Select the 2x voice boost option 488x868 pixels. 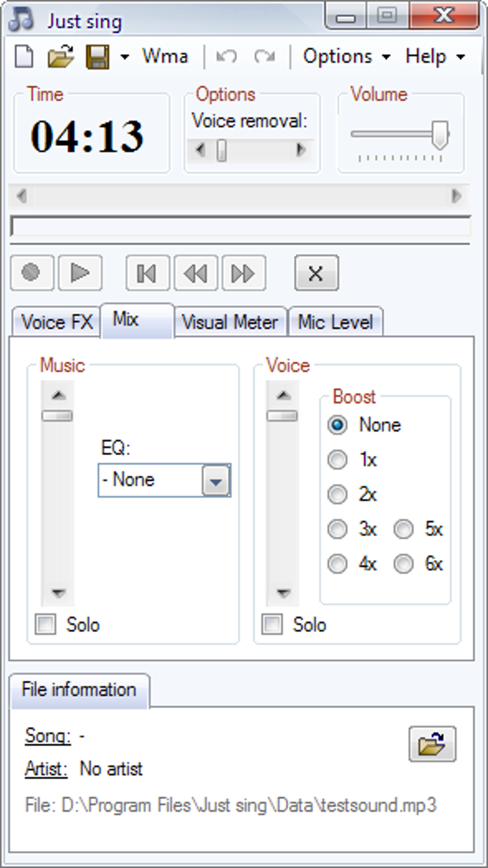pyautogui.click(x=338, y=494)
